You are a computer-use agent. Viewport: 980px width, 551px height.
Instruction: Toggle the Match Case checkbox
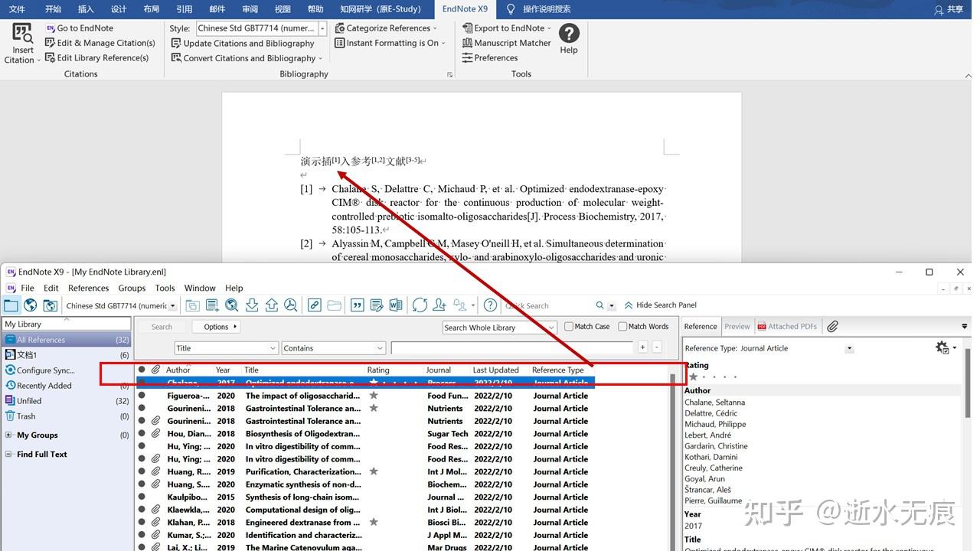point(569,327)
